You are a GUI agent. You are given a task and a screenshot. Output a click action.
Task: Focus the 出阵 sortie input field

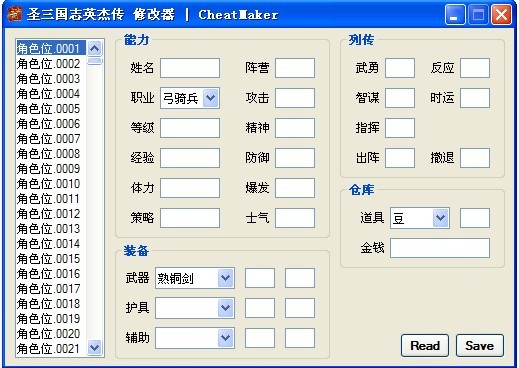coord(400,158)
